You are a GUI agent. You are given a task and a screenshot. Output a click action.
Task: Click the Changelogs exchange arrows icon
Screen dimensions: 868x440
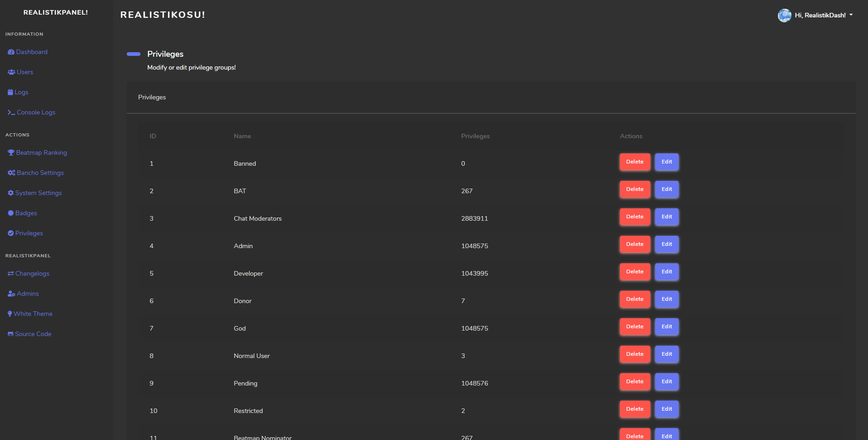pos(11,274)
